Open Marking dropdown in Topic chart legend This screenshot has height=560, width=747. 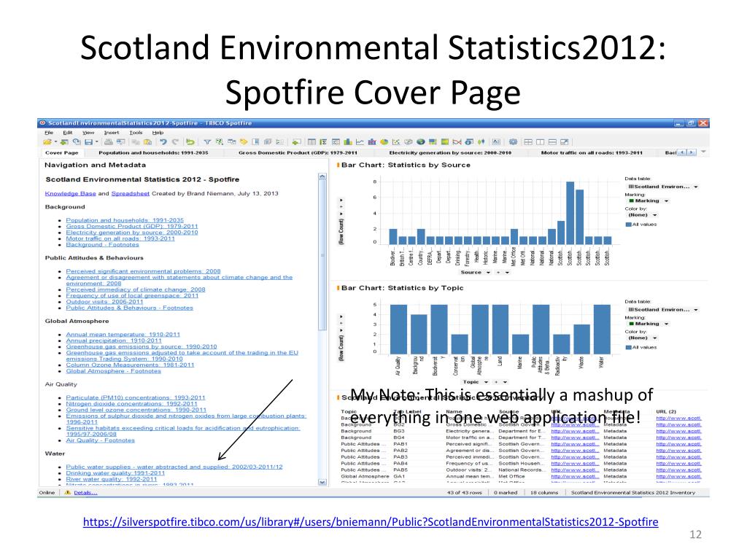pos(667,324)
